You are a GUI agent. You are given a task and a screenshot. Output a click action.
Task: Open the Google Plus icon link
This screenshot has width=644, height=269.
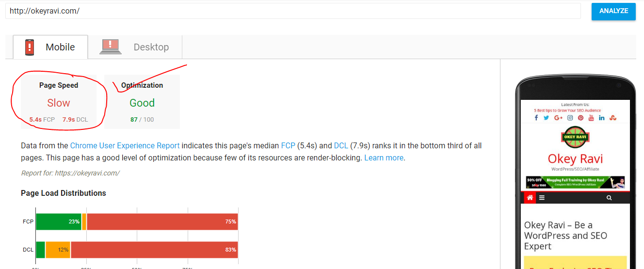coord(558,118)
